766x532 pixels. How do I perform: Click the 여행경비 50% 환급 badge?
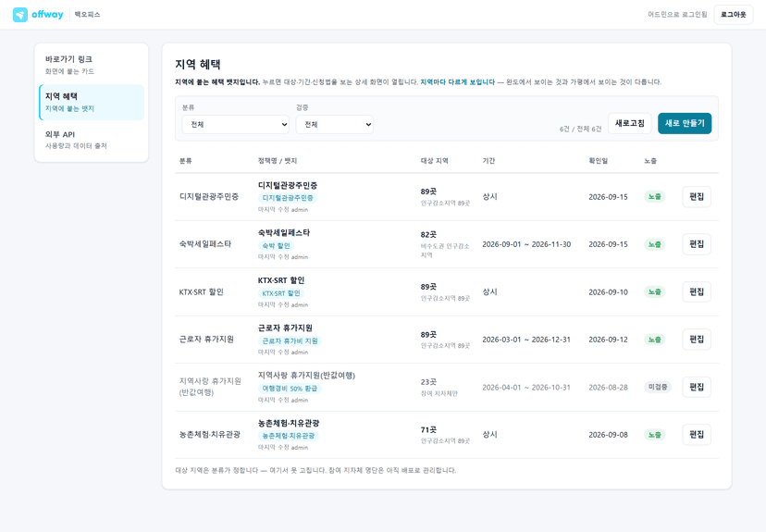290,389
